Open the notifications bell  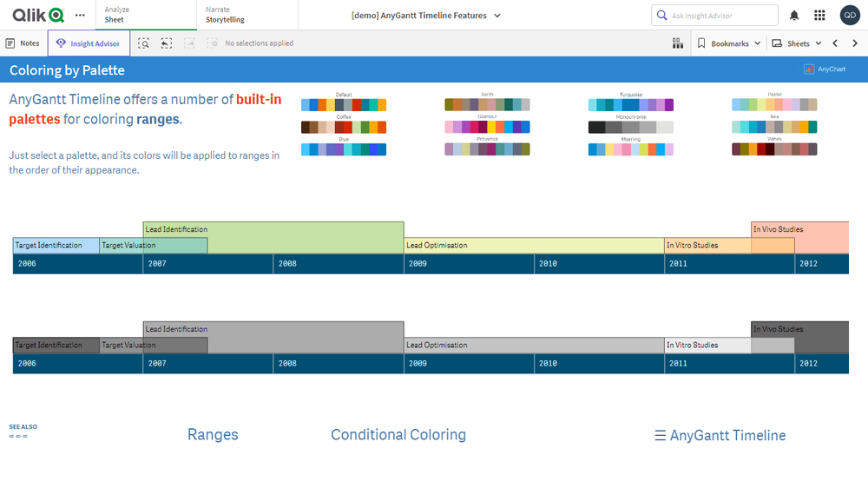[x=794, y=16]
